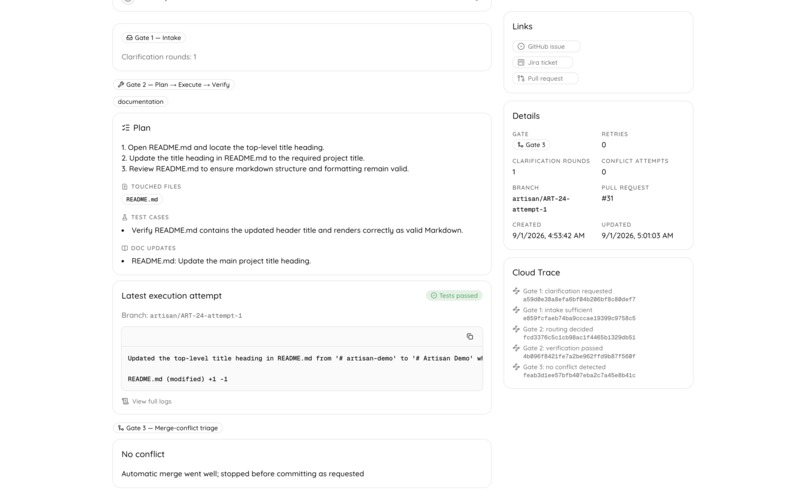This screenshot has height=504, width=806.
Task: Click trace ID starting with a59d0e38
Action: pyautogui.click(x=579, y=299)
